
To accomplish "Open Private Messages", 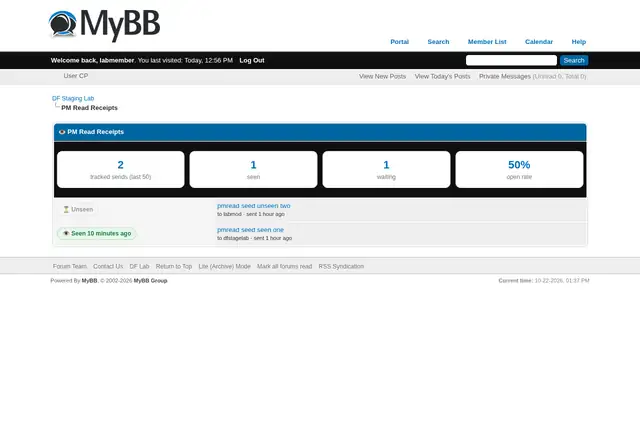I will coord(504,76).
